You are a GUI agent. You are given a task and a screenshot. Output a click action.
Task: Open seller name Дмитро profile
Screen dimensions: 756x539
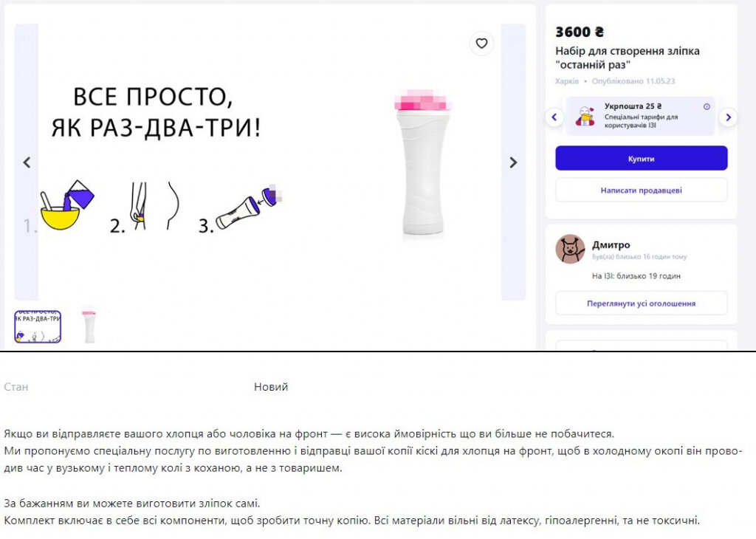point(611,245)
